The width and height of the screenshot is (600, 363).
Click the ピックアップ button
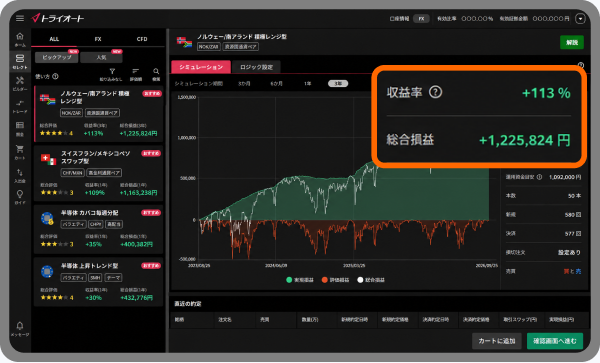pos(57,57)
